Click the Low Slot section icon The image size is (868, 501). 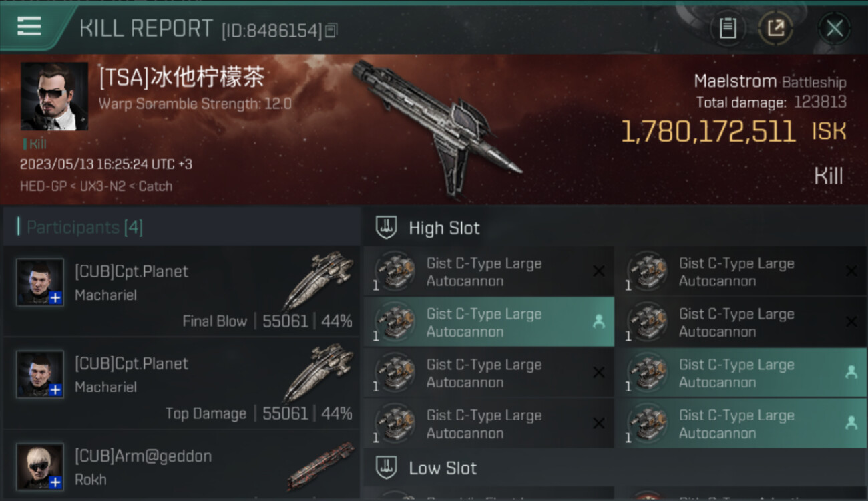pos(387,468)
